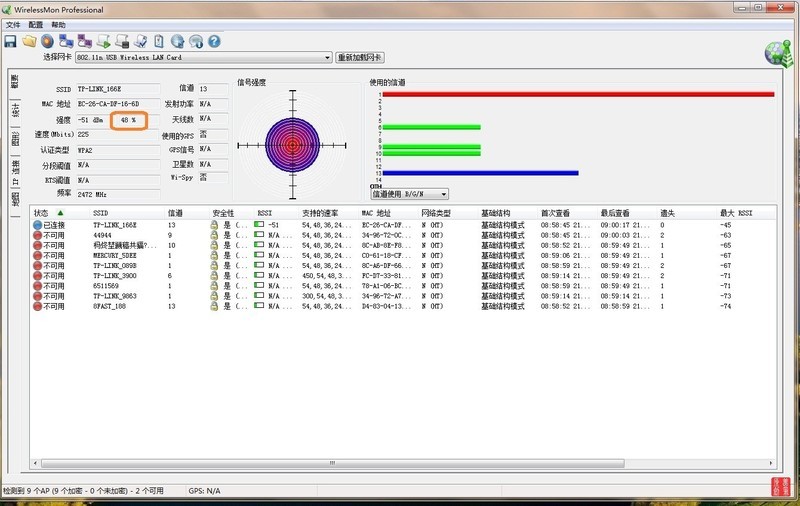Click the MAC 地址 field EC-26-CA-DF-16-6D
The image size is (800, 506).
pos(118,104)
